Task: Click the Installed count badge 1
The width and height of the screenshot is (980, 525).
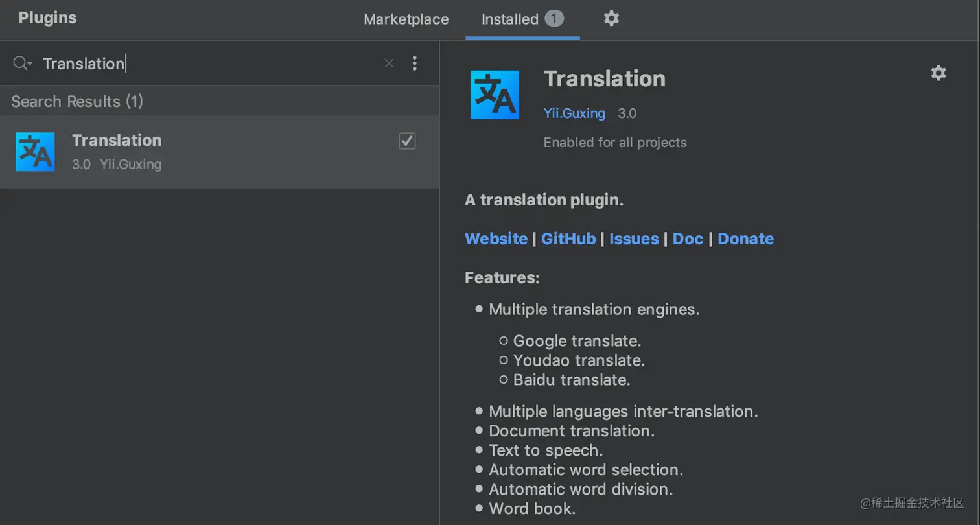Action: [554, 19]
